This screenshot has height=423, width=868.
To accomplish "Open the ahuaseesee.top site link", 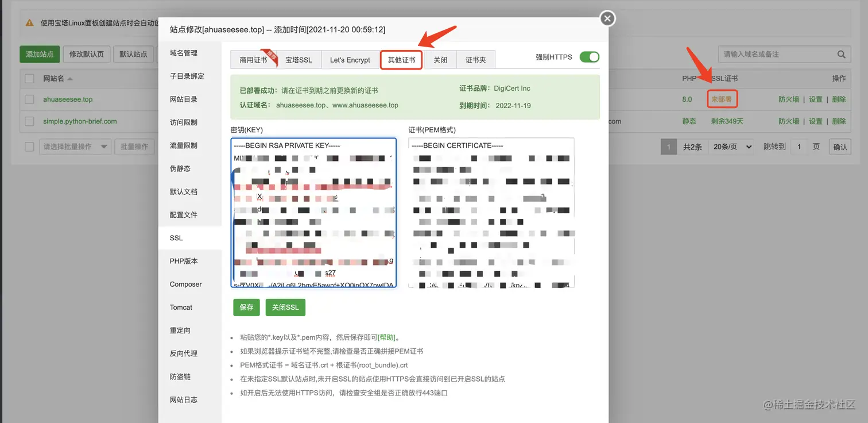I will click(68, 99).
